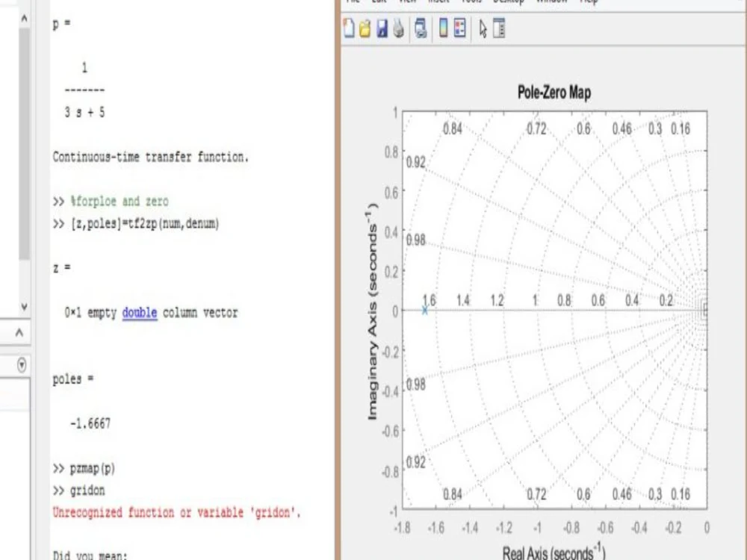Click the red 'Unrecognized function or variable' error
This screenshot has width=747, height=560.
coord(177,513)
